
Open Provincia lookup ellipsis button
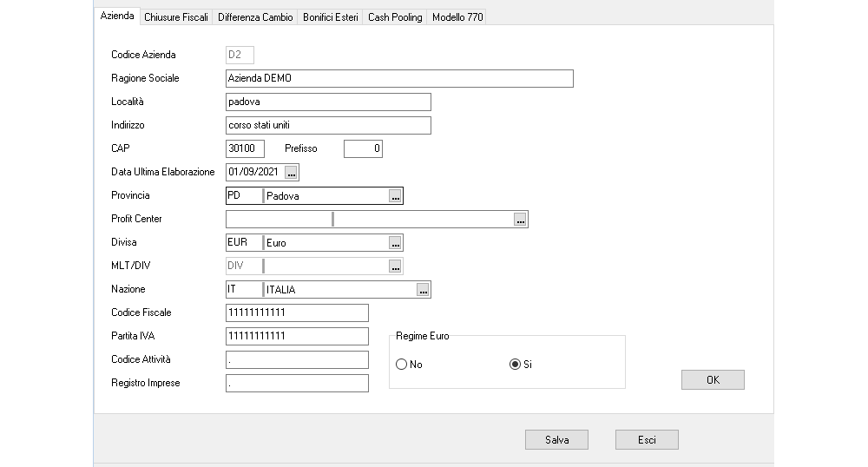click(395, 196)
